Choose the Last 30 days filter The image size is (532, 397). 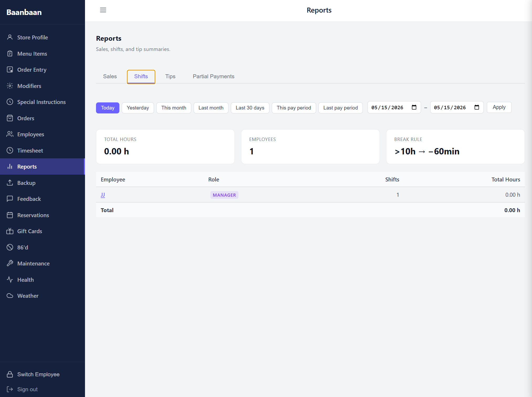point(250,108)
